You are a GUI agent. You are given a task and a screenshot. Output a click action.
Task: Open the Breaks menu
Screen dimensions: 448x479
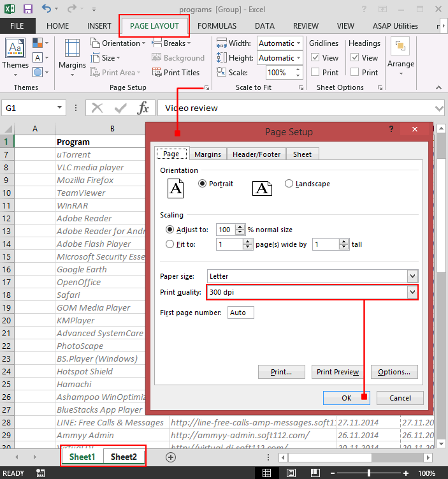tap(171, 43)
